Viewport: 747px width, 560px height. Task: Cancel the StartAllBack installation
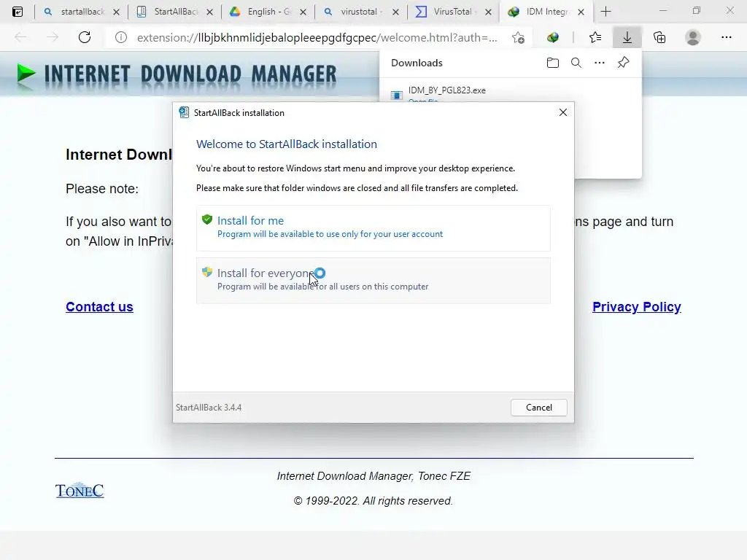tap(539, 408)
